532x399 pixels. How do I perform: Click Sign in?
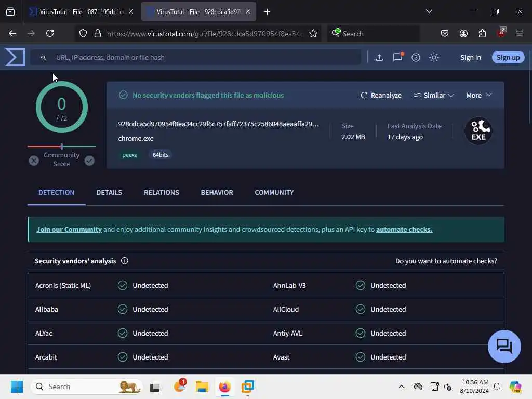471,57
